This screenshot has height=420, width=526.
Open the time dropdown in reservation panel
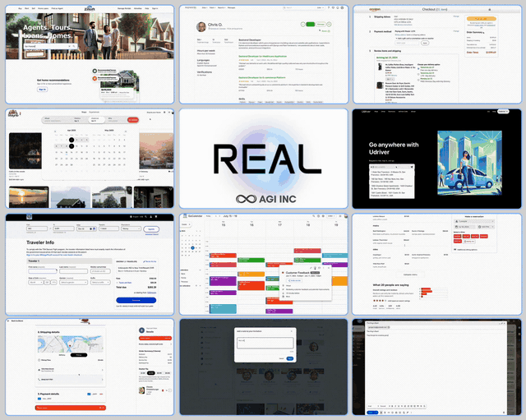(x=486, y=227)
